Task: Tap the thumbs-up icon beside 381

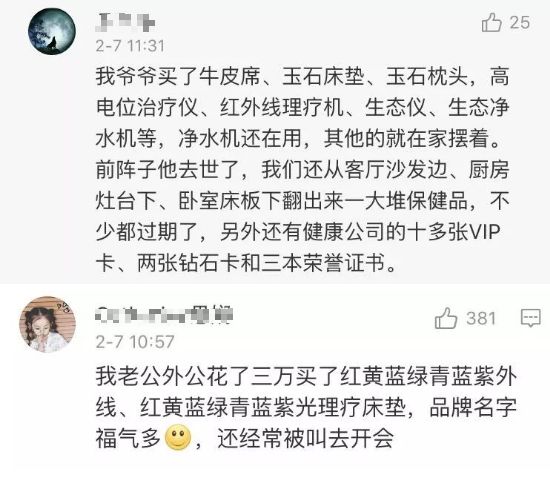Action: click(x=446, y=318)
